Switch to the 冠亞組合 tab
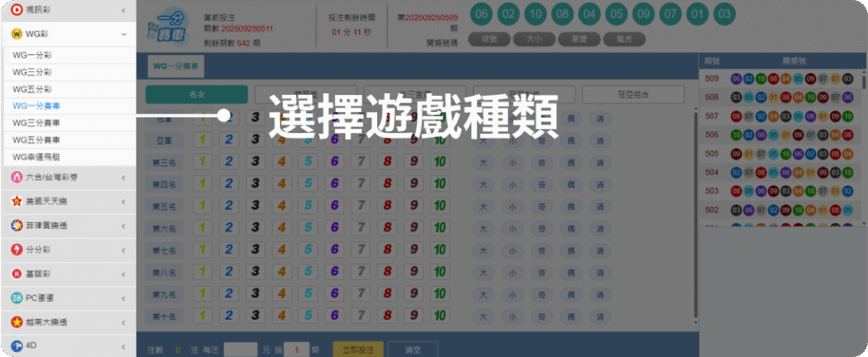Viewport: 868px width, 357px height. point(633,95)
